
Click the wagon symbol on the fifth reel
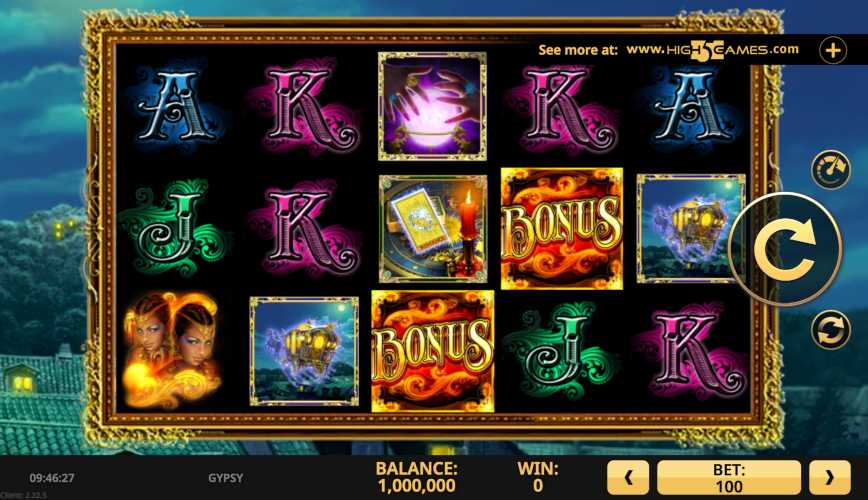(691, 228)
